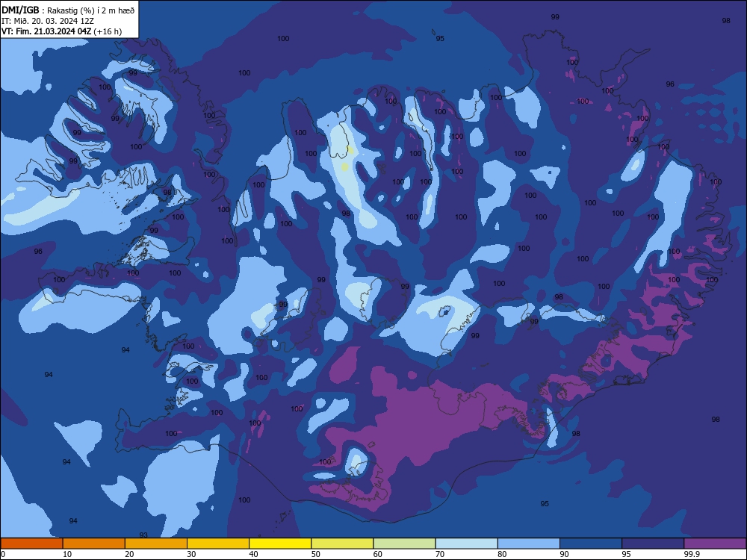747x560 pixels.
Task: Click the orange 10–20 legend swatch
Action: (94, 544)
